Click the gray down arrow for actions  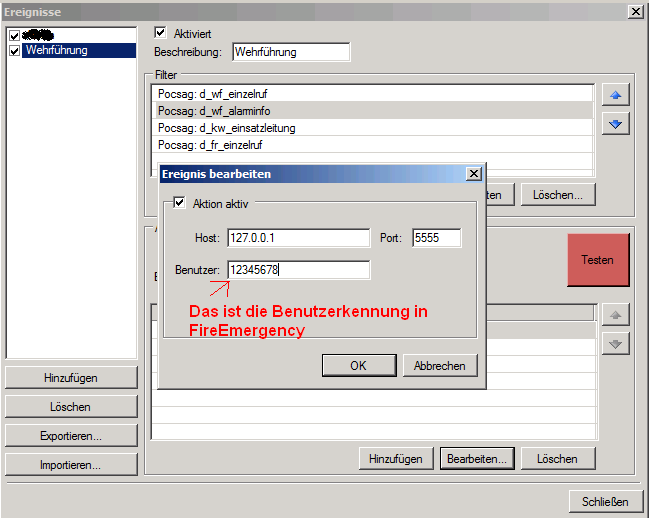(x=617, y=343)
